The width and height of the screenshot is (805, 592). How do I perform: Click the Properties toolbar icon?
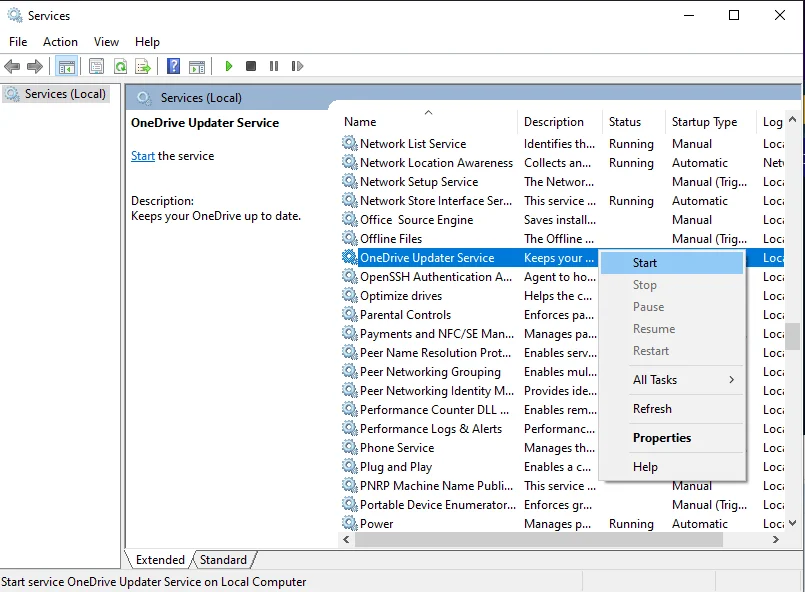97,66
